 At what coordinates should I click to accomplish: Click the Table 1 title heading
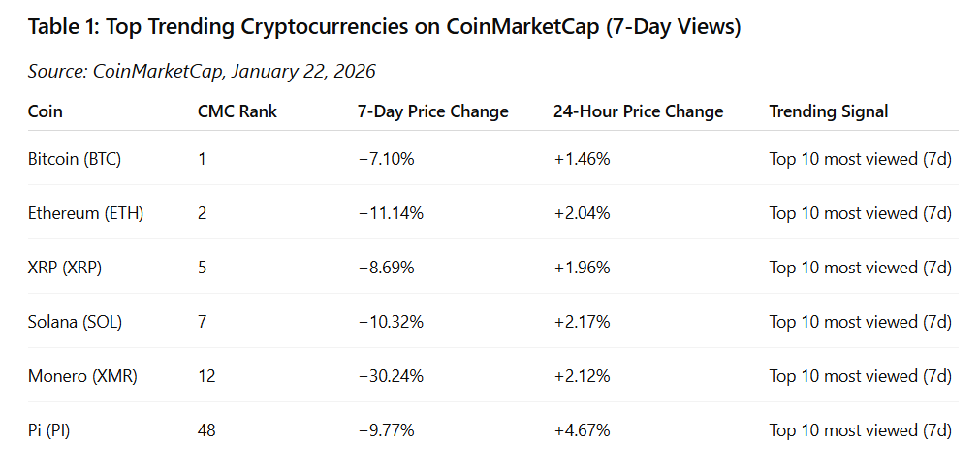coord(385,27)
